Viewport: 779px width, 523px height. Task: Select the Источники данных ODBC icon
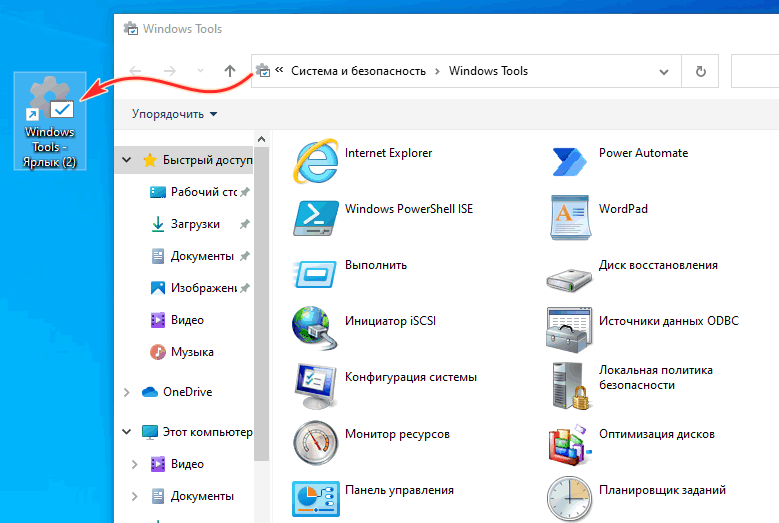click(x=569, y=330)
